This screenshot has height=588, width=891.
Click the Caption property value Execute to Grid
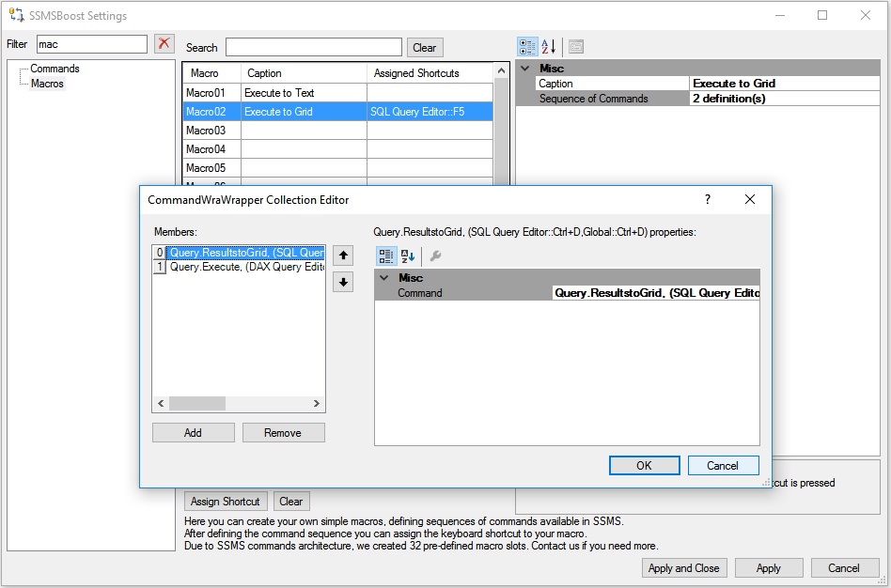coord(785,84)
